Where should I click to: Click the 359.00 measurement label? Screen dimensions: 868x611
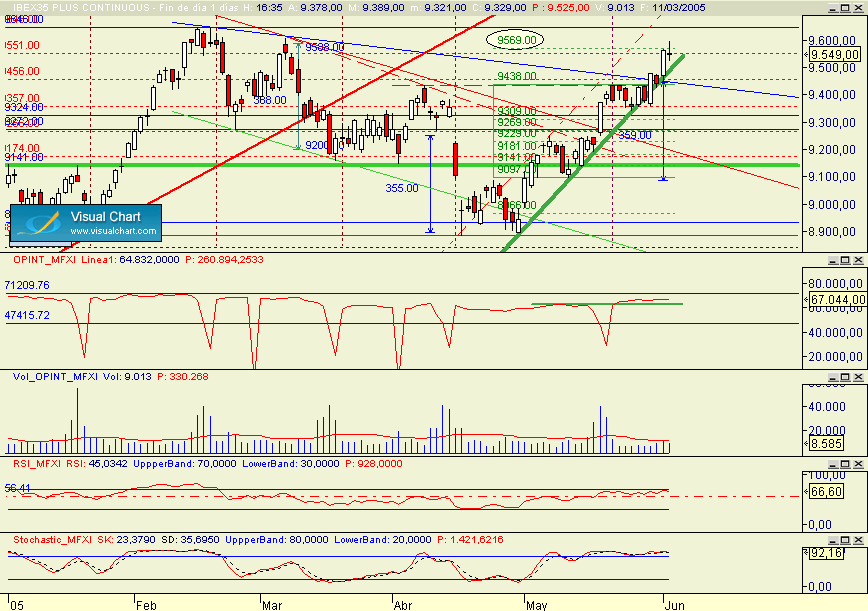pos(634,135)
